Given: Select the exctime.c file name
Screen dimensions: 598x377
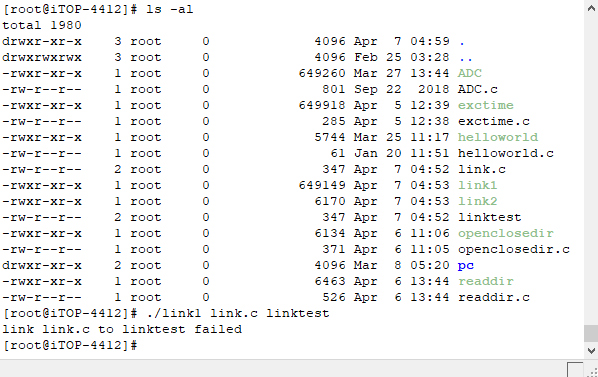Looking at the screenshot, I should [x=494, y=121].
